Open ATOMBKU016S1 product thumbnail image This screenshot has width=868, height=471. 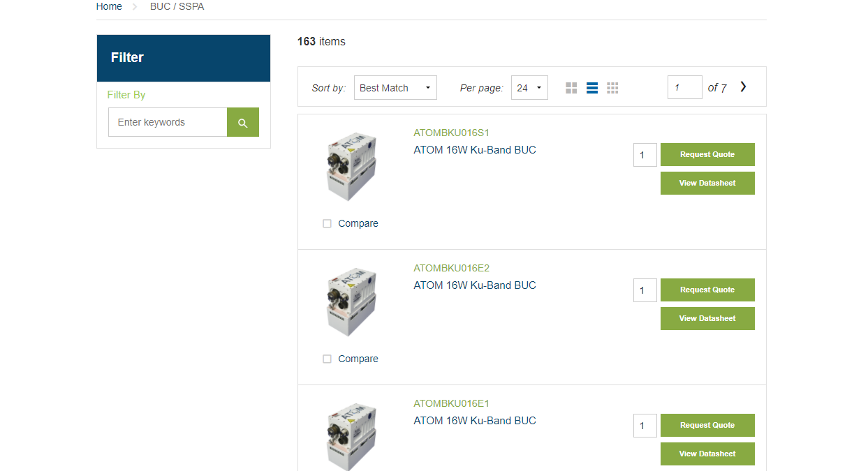point(352,166)
